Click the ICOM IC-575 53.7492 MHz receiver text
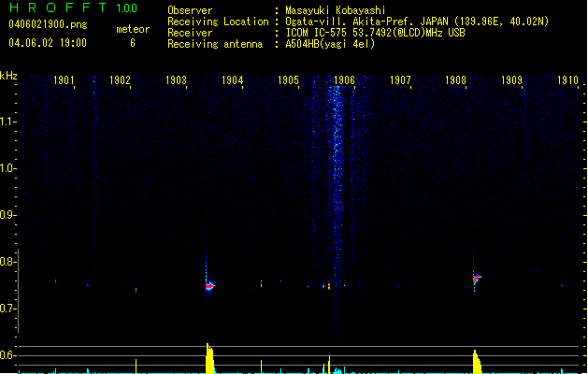This screenshot has width=588, height=374. pyautogui.click(x=376, y=33)
